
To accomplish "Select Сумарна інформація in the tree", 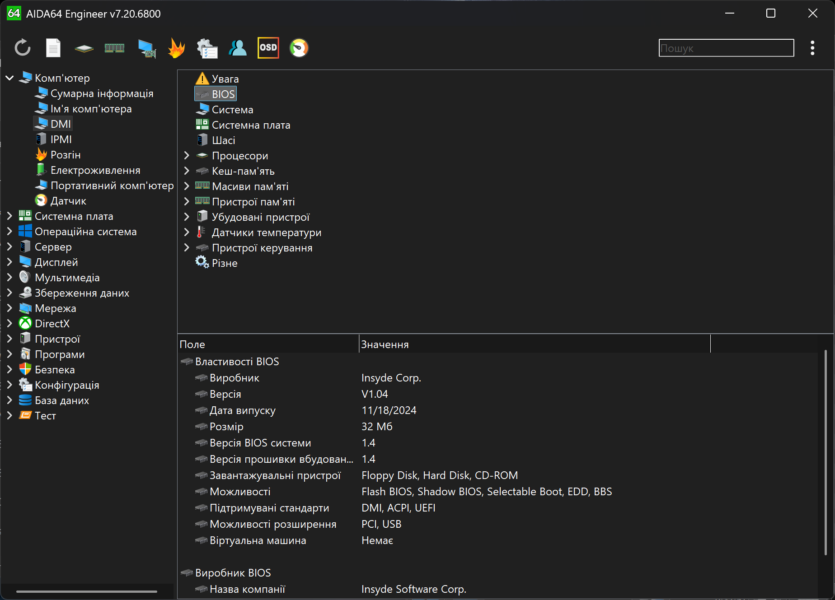I will click(94, 93).
